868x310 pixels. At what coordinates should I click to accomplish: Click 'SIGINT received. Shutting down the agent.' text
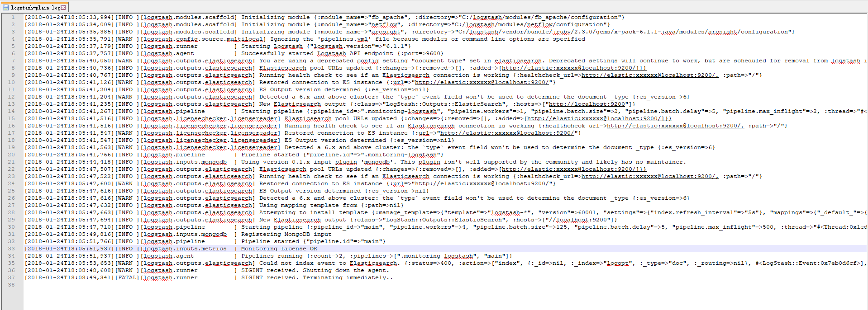point(315,270)
